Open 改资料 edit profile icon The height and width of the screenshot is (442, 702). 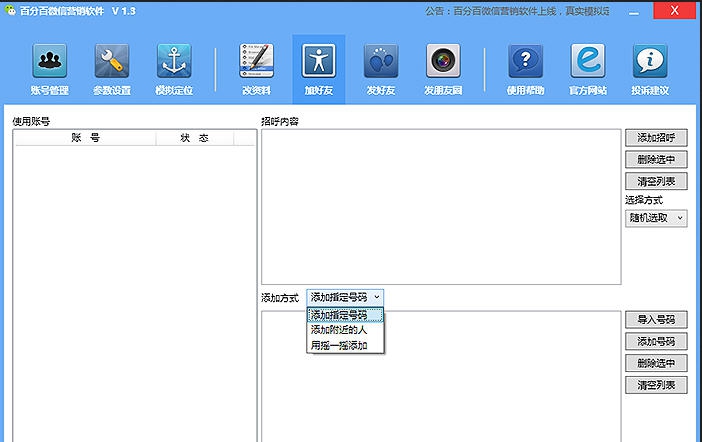click(x=257, y=60)
